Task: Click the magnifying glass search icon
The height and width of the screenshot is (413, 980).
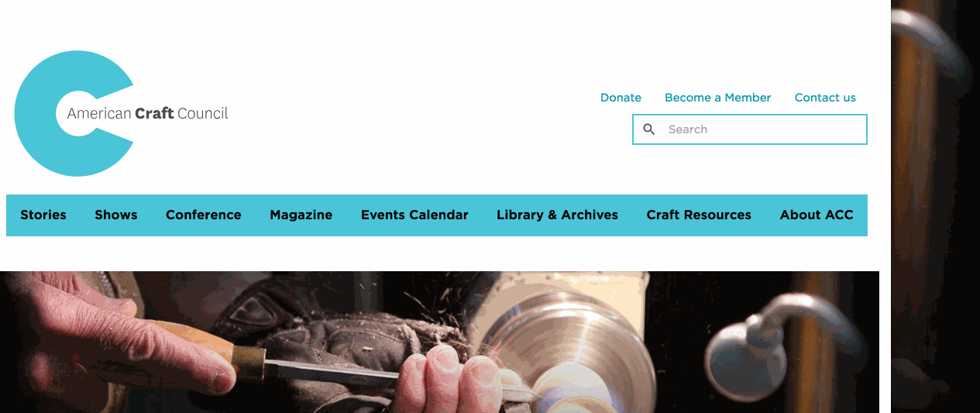Action: tap(649, 129)
